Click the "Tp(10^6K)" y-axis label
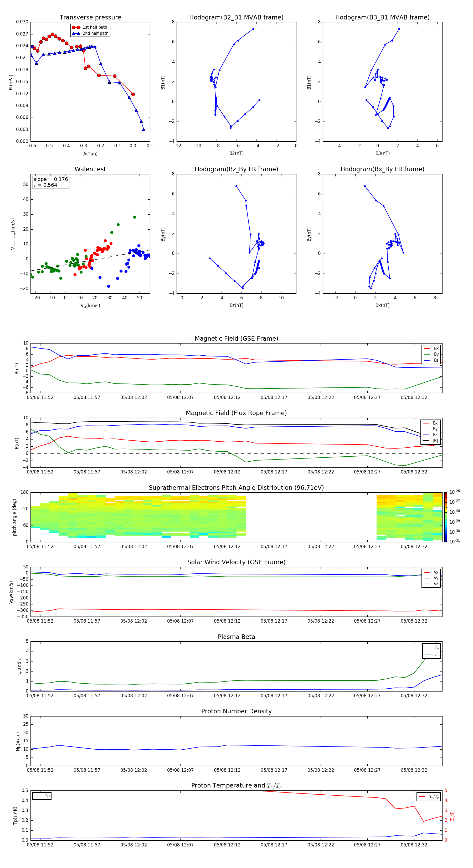This screenshot has height=868, width=473. click(15, 815)
